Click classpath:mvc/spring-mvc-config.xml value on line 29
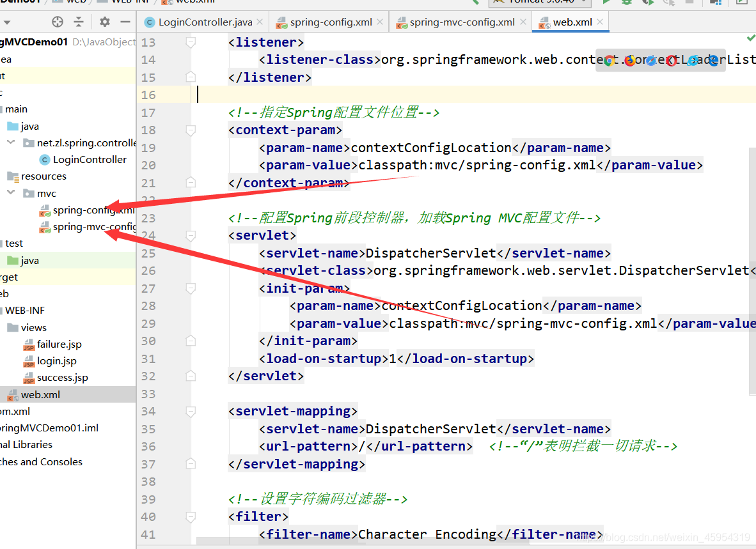756x549 pixels. coord(523,323)
